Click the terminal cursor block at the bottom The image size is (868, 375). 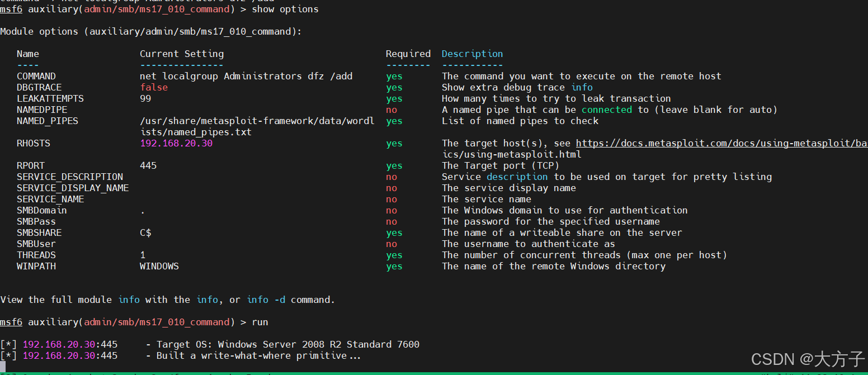3,366
